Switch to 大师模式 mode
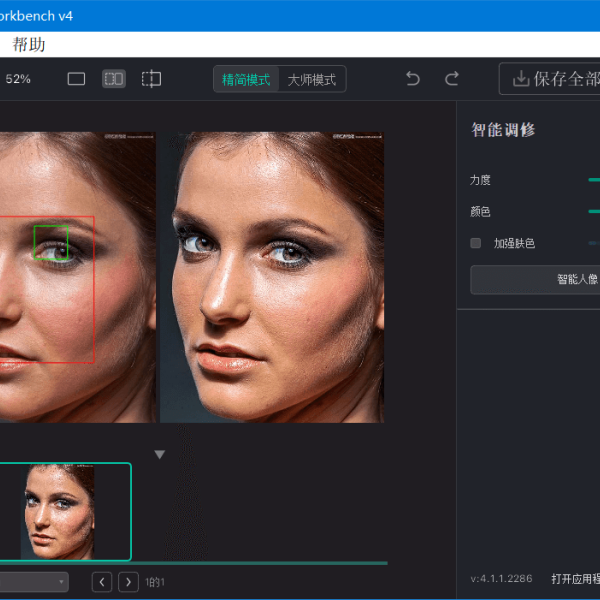 click(311, 80)
